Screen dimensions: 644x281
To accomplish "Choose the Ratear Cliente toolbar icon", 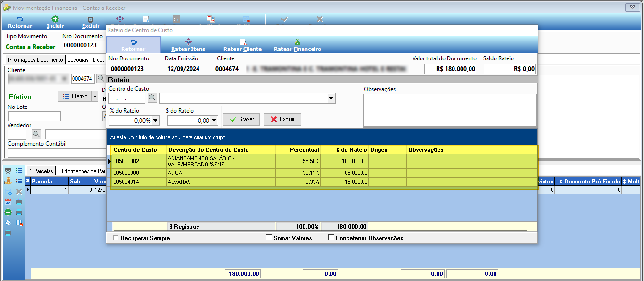I will click(242, 45).
